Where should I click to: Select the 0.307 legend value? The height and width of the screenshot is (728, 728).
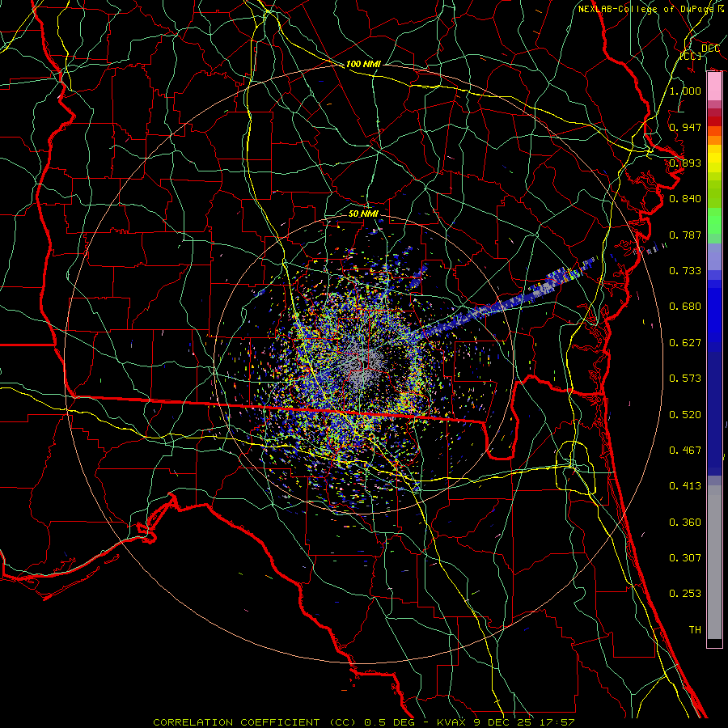pos(685,558)
